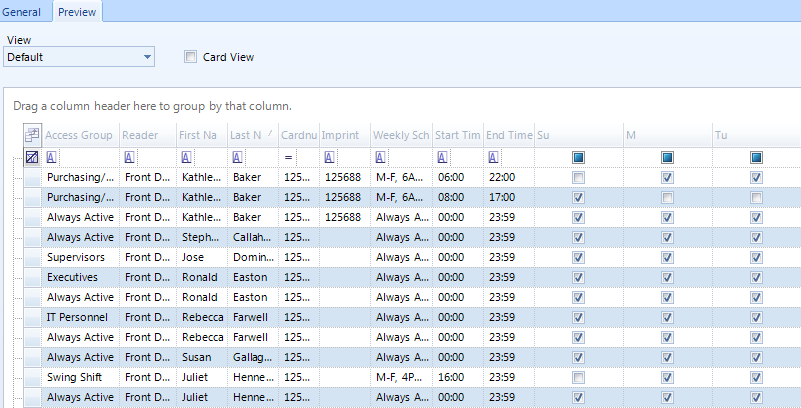Viewport: 801px width, 408px height.
Task: Select the Preview tab
Action: [77, 11]
